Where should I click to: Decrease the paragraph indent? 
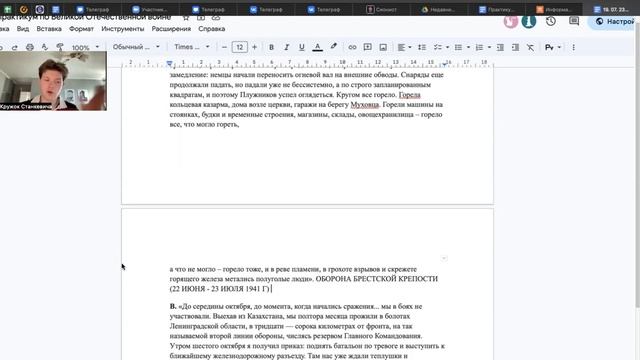pyautogui.click(x=500, y=47)
